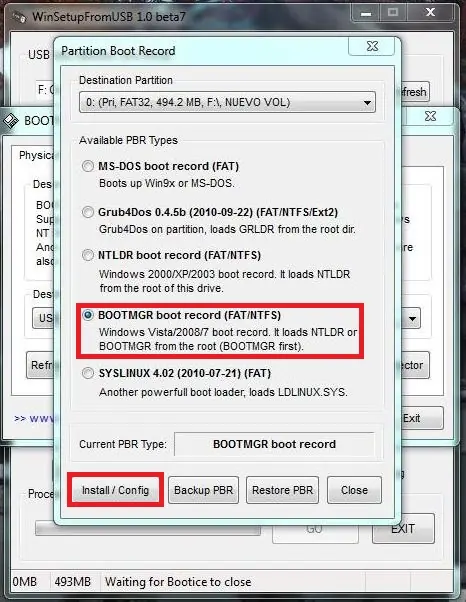Image resolution: width=466 pixels, height=602 pixels.
Task: Click the 0MB status bar entry
Action: click(x=25, y=582)
